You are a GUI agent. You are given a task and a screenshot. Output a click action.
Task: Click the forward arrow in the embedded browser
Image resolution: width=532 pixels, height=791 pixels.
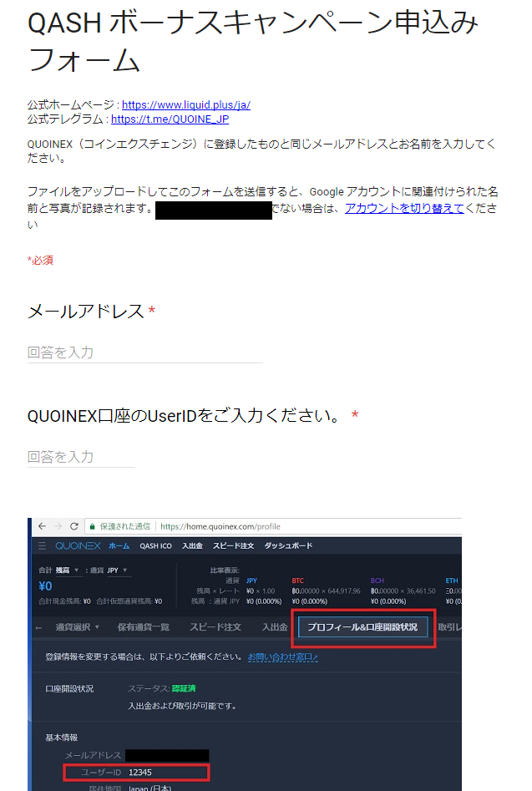(x=58, y=526)
